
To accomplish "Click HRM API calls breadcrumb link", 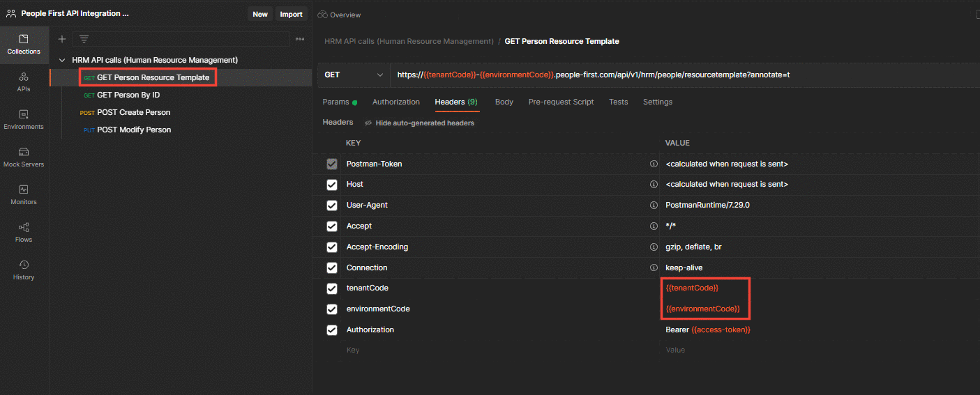I will pyautogui.click(x=409, y=41).
